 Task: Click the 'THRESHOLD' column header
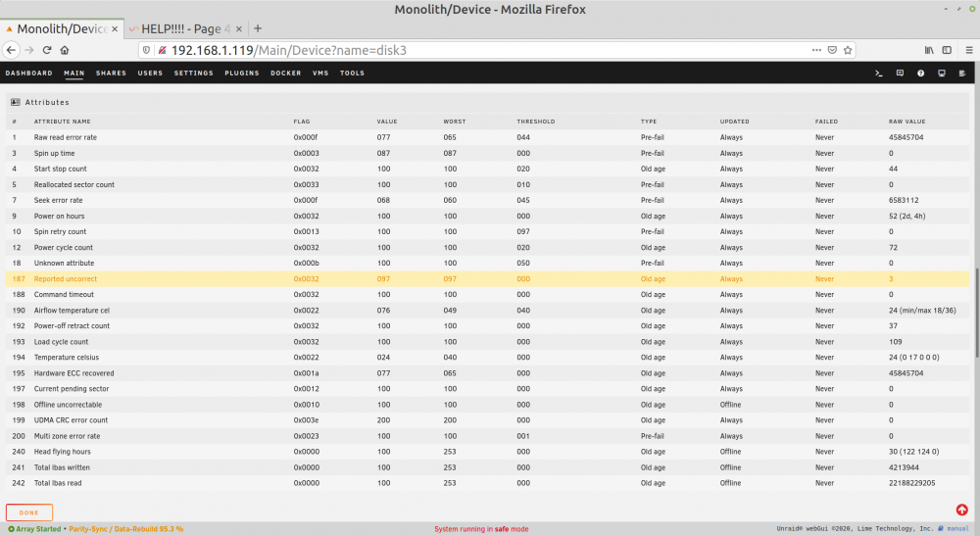tap(536, 122)
